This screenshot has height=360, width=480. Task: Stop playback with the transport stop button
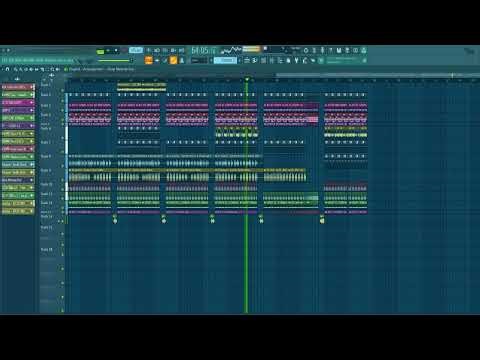coord(116,51)
